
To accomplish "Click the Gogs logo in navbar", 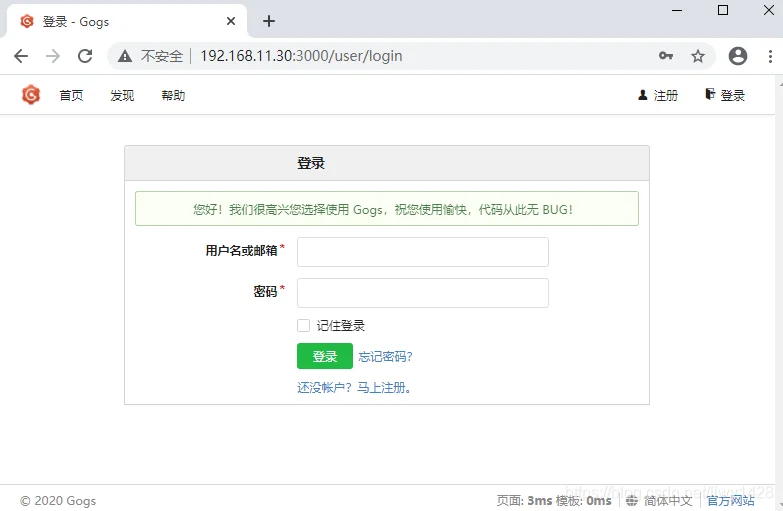I will pos(31,95).
